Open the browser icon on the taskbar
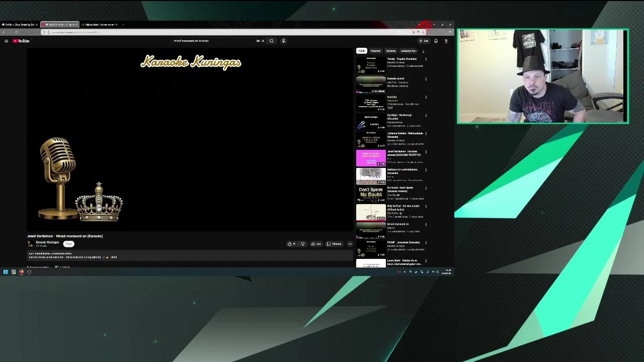This screenshot has width=644, height=362. pyautogui.click(x=22, y=272)
